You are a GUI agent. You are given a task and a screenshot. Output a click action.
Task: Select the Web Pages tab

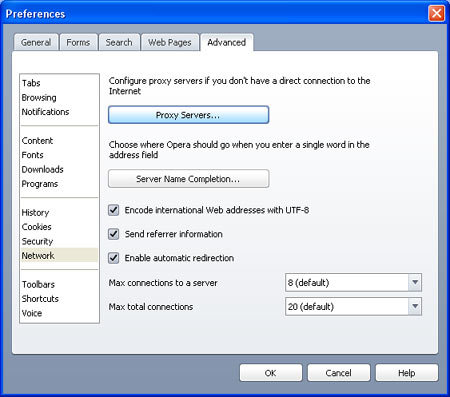[x=170, y=42]
